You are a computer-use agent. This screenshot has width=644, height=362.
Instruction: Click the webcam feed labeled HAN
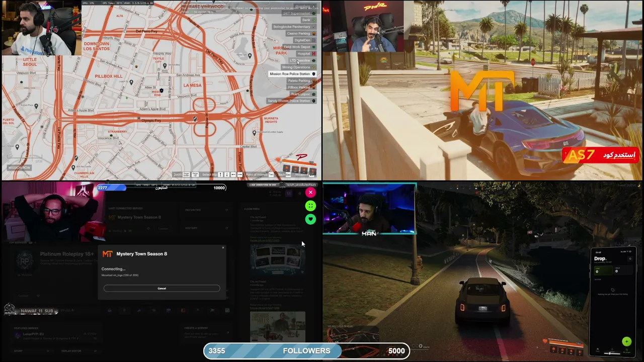pos(369,209)
